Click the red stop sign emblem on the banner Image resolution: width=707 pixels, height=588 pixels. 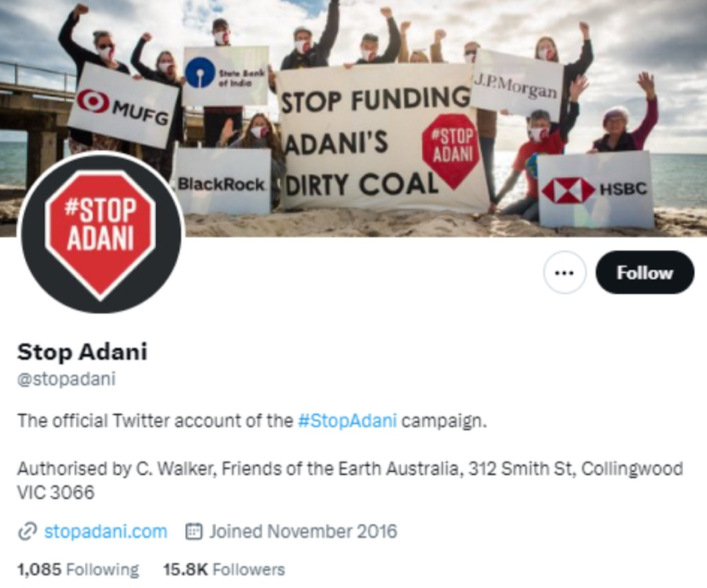(450, 149)
